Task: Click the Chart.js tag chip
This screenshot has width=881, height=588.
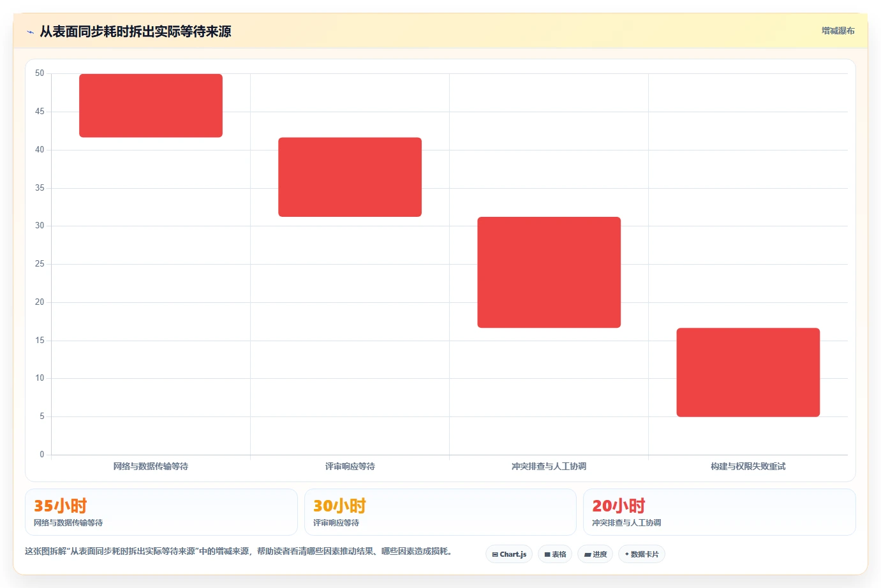Action: point(509,554)
